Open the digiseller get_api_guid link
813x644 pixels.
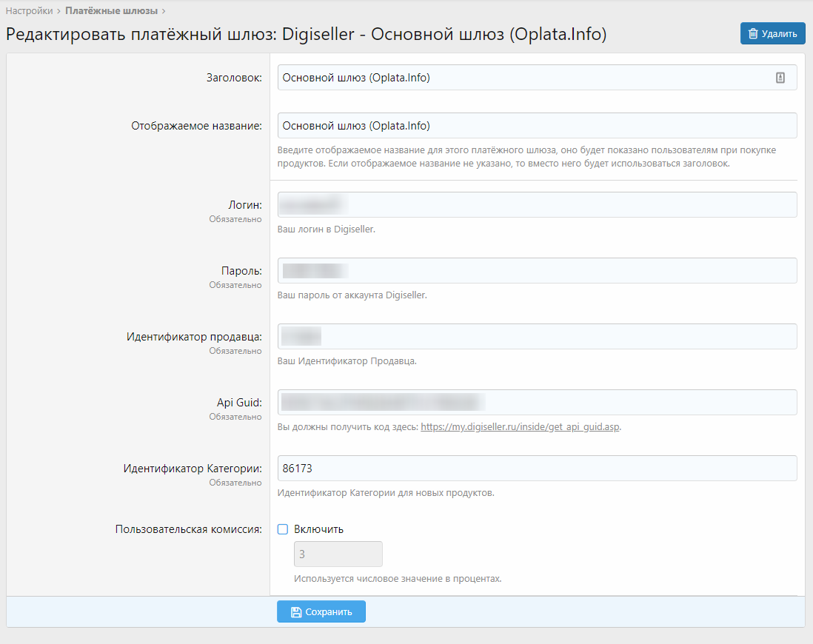tap(520, 426)
